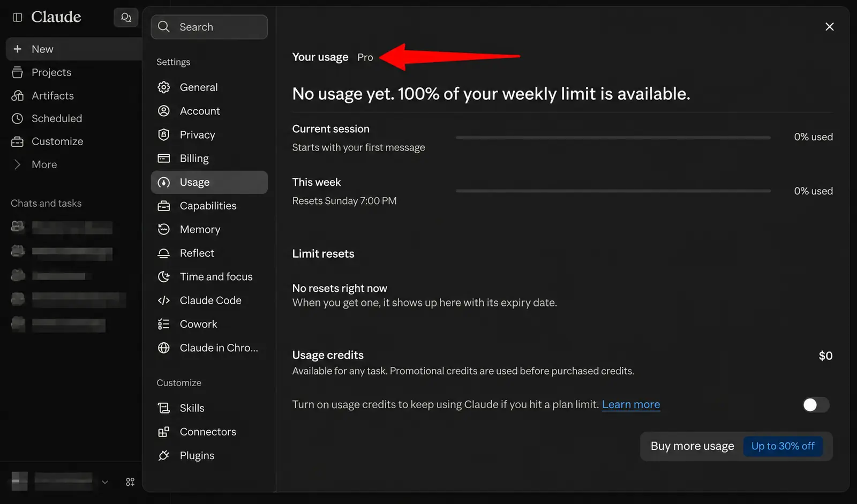Go to Privacy settings
857x504 pixels.
click(x=209, y=134)
